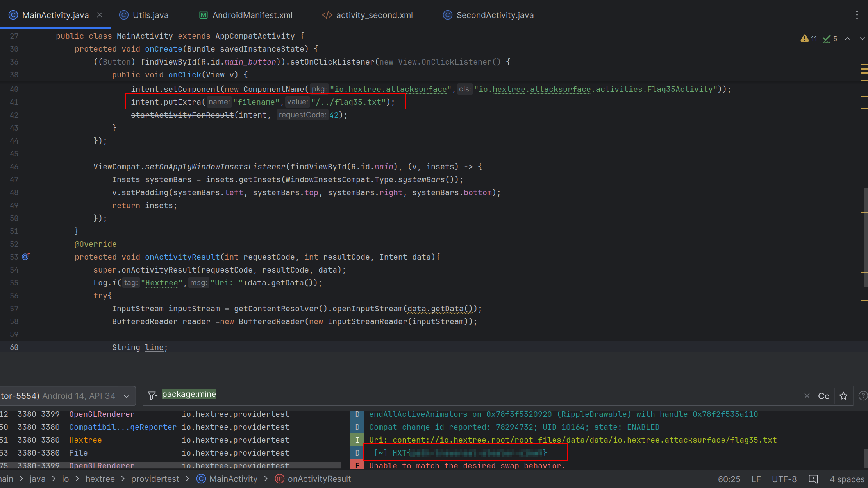Go to next highlighted error arrow
This screenshot has width=868, height=488.
(862, 38)
